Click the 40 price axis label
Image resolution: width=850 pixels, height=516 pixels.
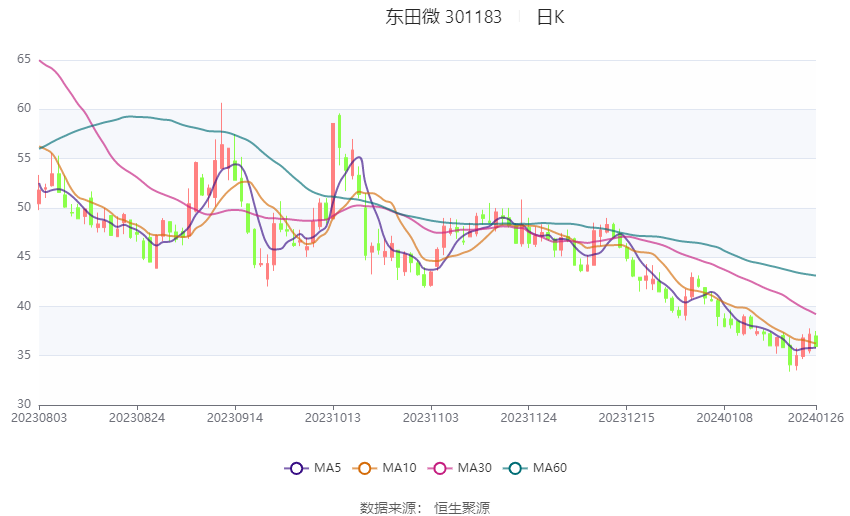pos(24,306)
